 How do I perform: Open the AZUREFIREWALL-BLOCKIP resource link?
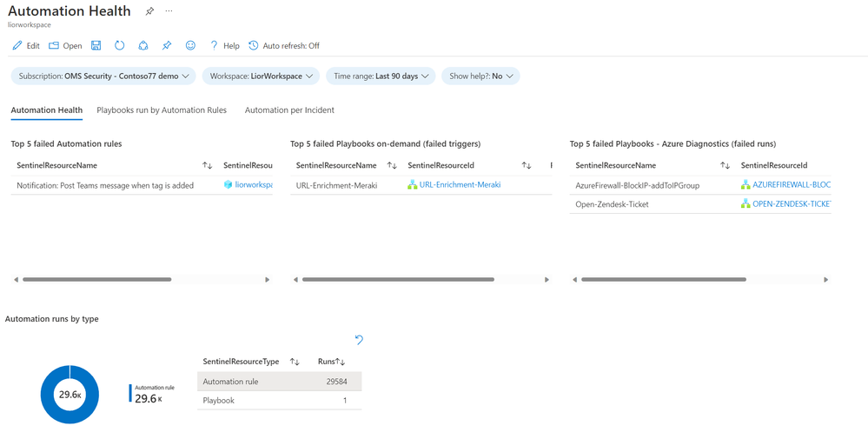(x=792, y=185)
